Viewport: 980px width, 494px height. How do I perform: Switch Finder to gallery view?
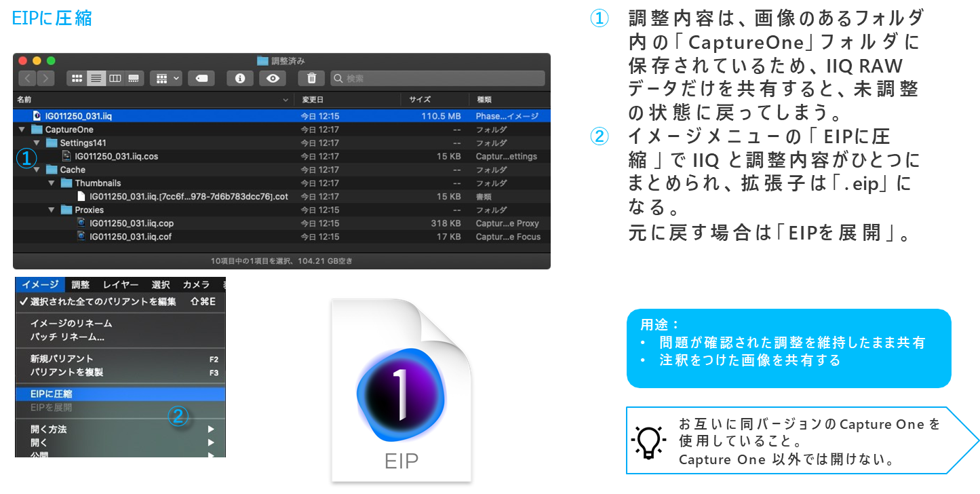[x=134, y=78]
